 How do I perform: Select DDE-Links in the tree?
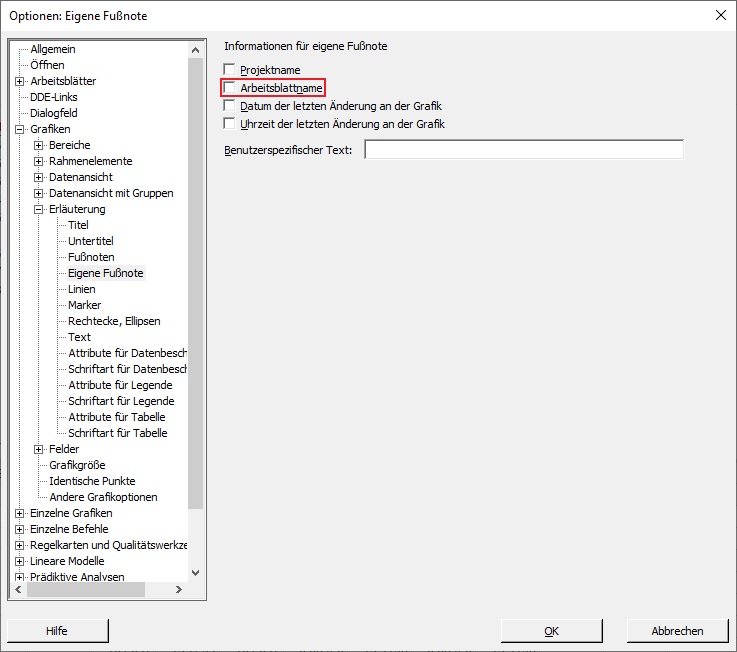point(54,97)
